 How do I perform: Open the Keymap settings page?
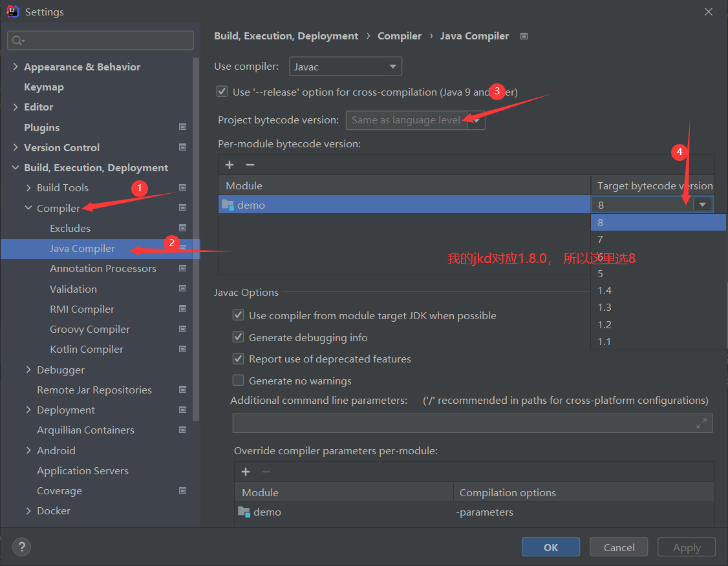point(44,87)
